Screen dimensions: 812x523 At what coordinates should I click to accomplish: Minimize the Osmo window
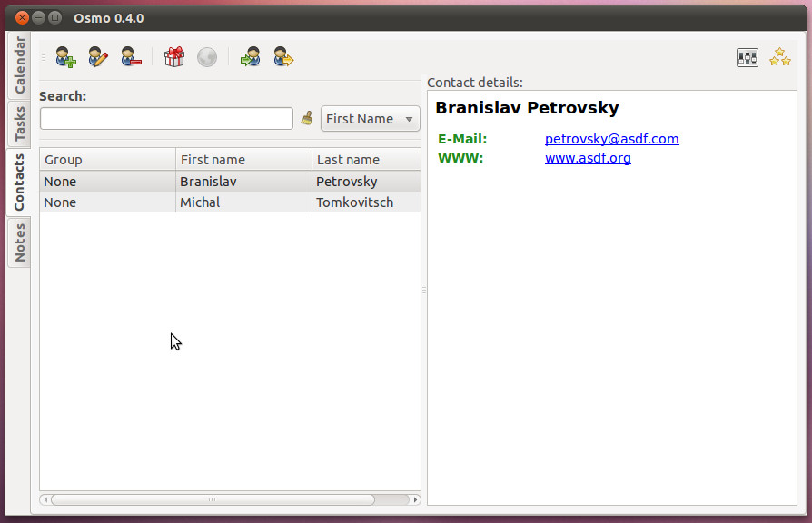pyautogui.click(x=38, y=18)
